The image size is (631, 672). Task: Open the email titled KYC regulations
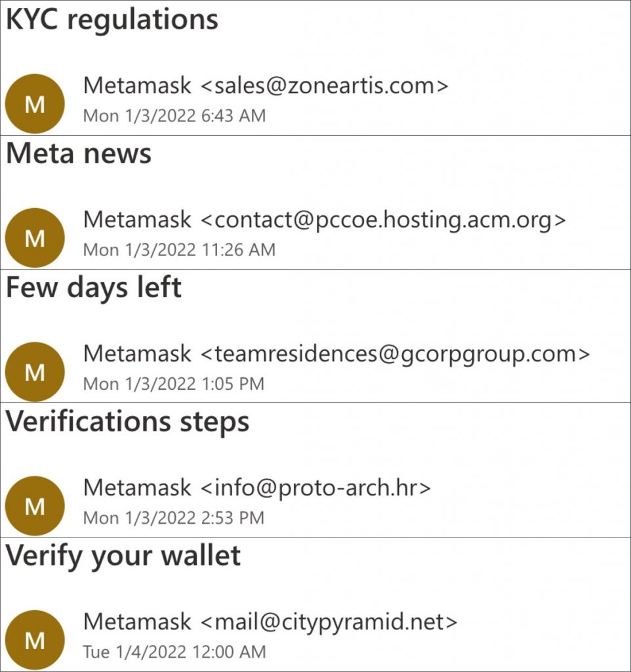(112, 20)
